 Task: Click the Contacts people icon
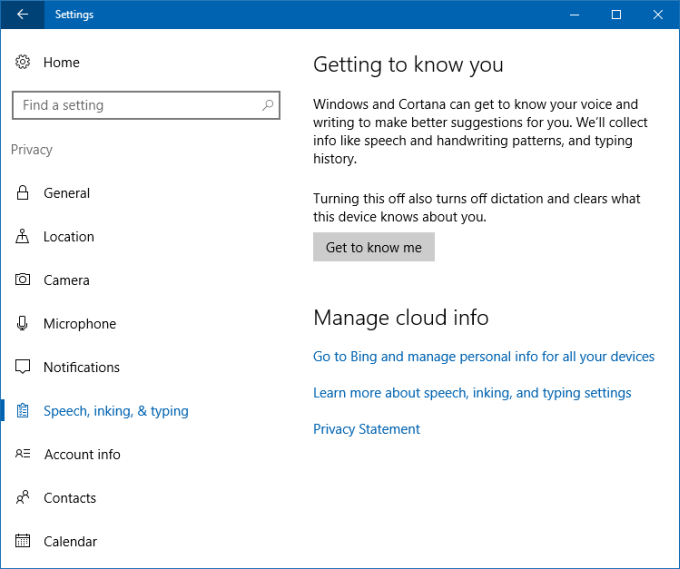tap(22, 498)
